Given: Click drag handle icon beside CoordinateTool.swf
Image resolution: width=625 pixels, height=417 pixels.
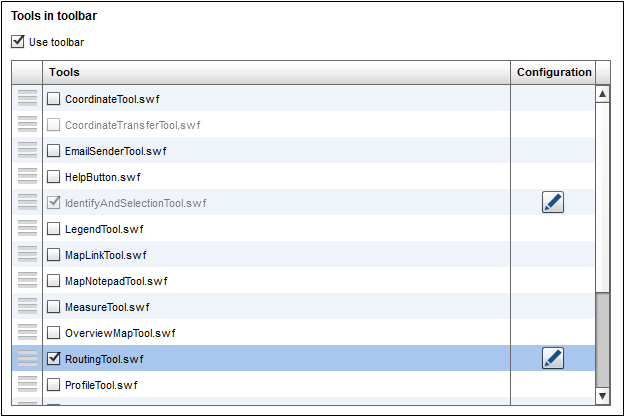Looking at the screenshot, I should point(28,98).
